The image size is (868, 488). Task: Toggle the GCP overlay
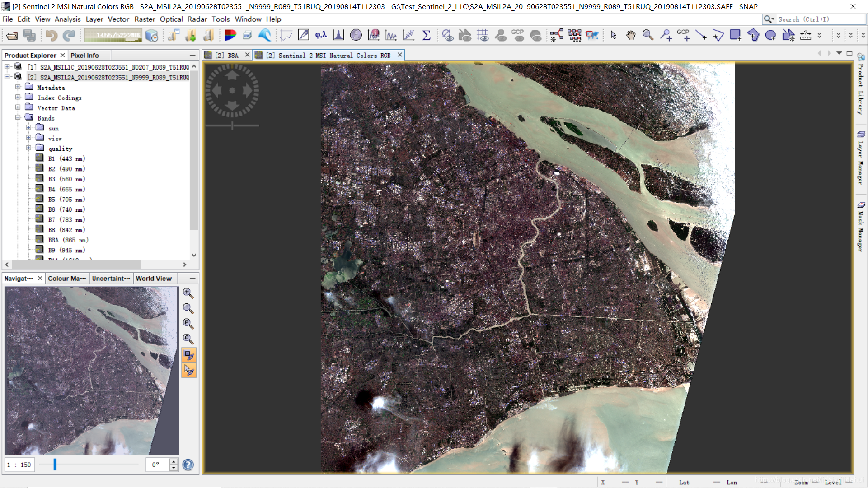[x=518, y=35]
